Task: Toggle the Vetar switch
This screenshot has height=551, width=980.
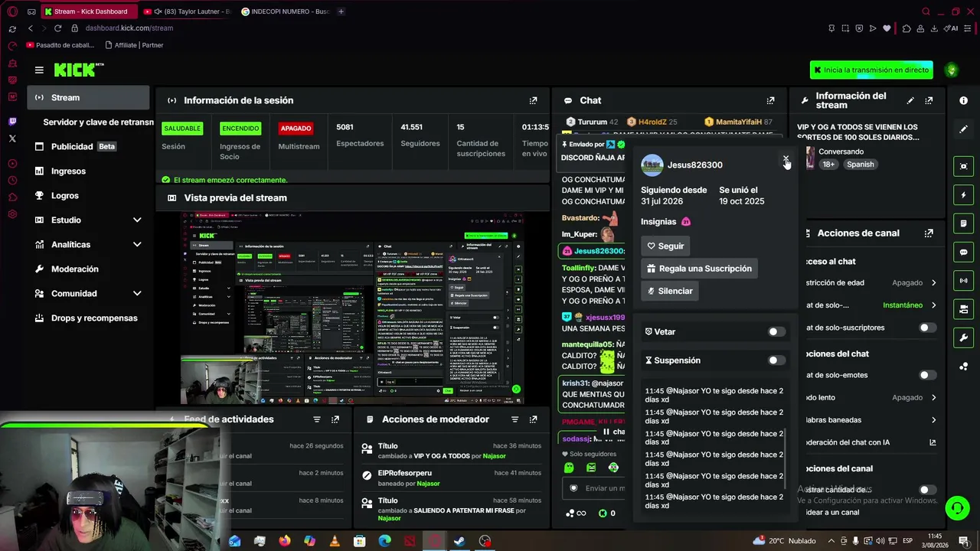Action: [776, 332]
